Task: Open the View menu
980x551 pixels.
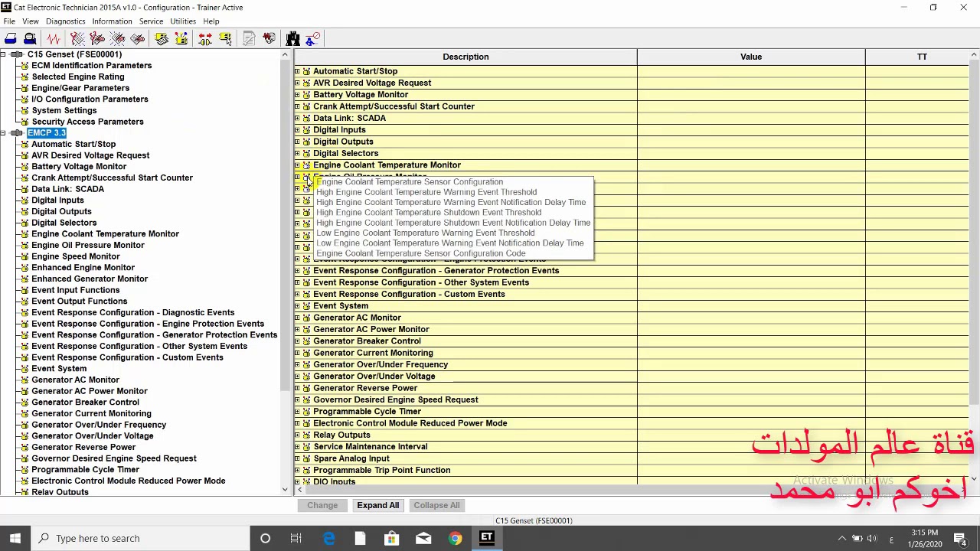Action: coord(30,21)
